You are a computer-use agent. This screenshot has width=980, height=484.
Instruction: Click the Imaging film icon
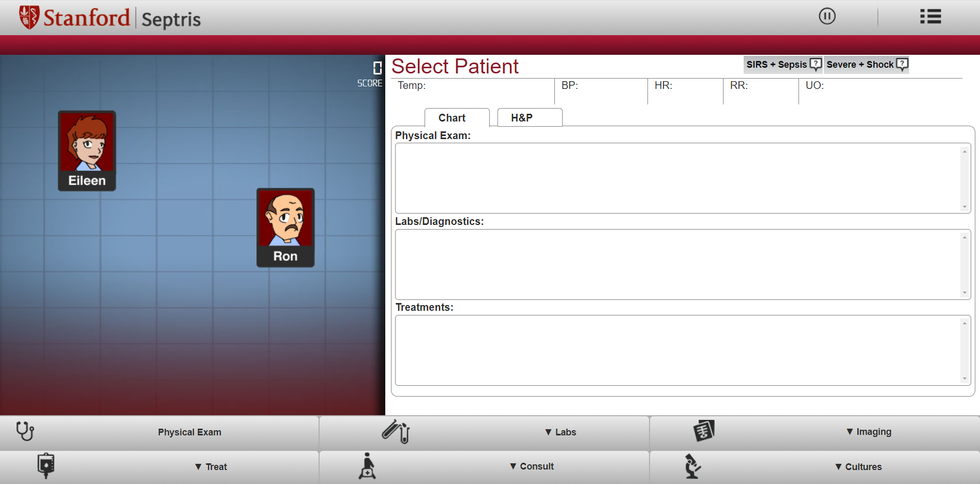704,430
